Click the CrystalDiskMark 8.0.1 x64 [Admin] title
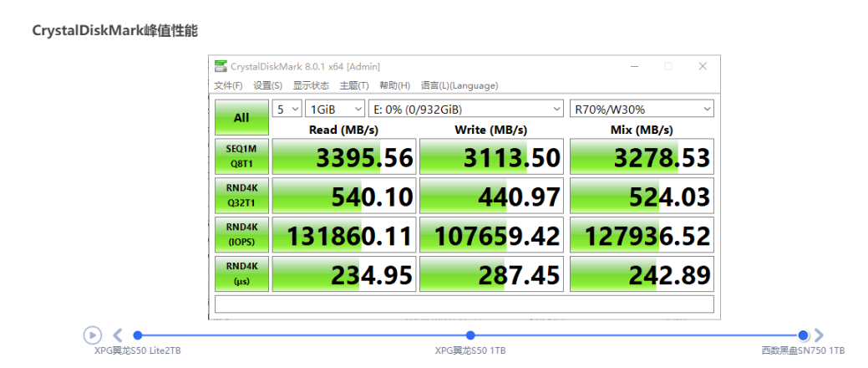The width and height of the screenshot is (868, 368). pyautogui.click(x=305, y=67)
